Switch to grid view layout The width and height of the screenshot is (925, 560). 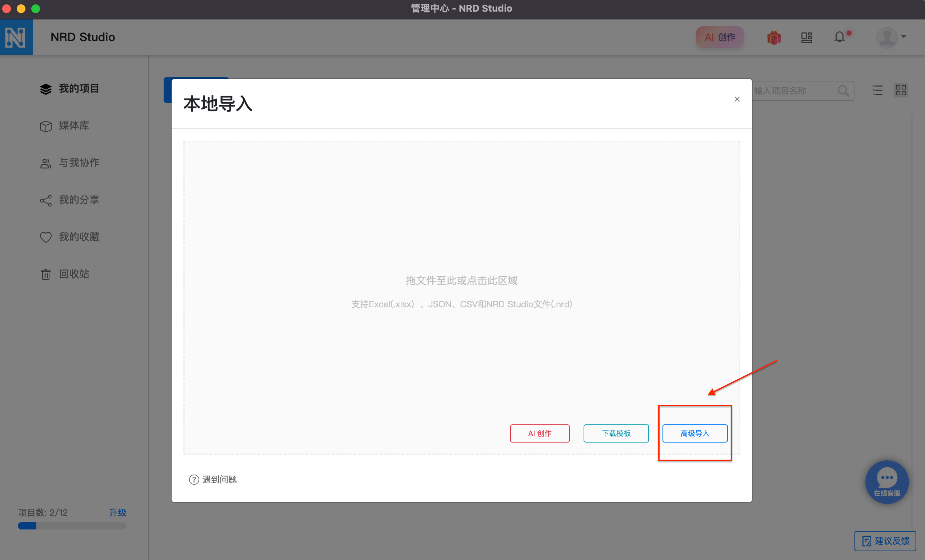[901, 91]
